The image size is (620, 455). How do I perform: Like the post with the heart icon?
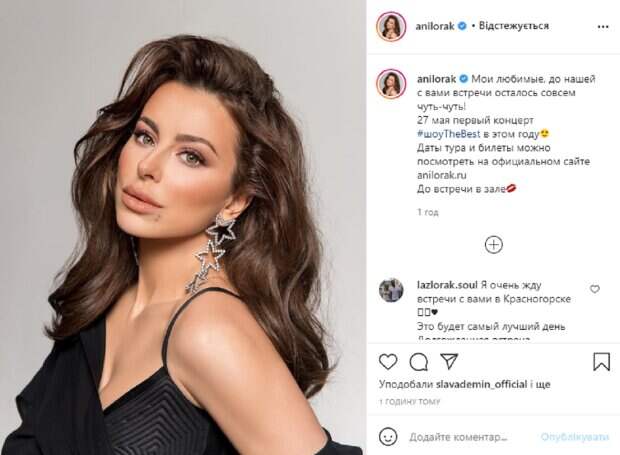click(388, 361)
